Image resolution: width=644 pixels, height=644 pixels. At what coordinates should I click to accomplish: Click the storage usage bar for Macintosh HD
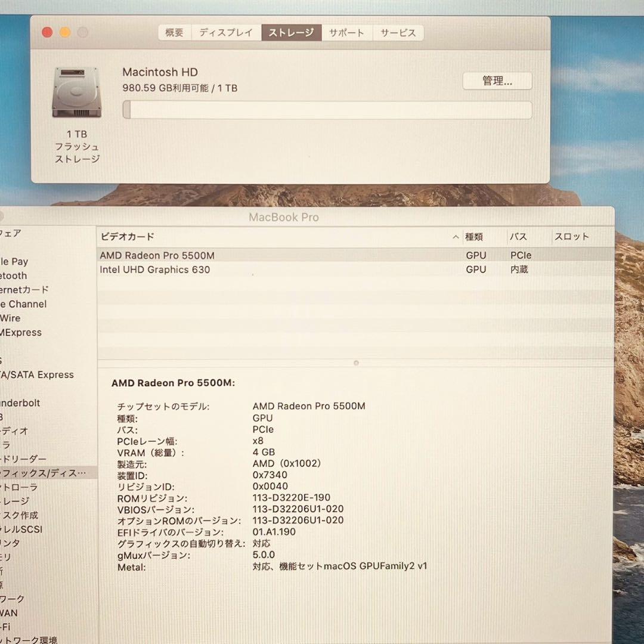tap(327, 110)
